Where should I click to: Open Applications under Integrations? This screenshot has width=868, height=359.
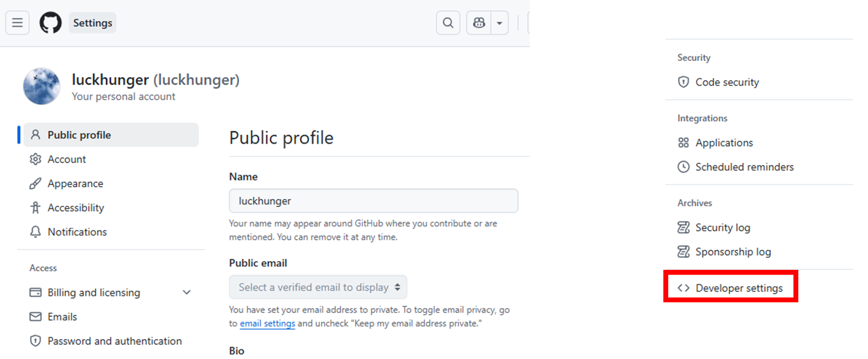pyautogui.click(x=724, y=142)
